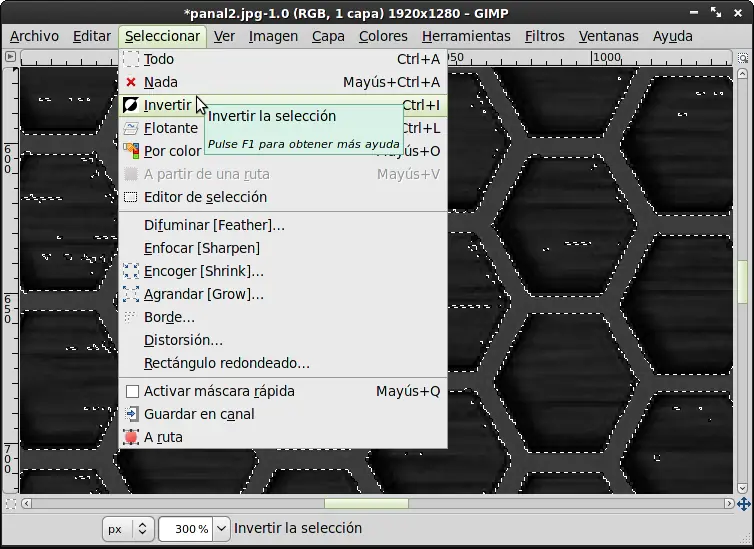
Task: Click the Borde dotted icon
Action: pos(130,317)
